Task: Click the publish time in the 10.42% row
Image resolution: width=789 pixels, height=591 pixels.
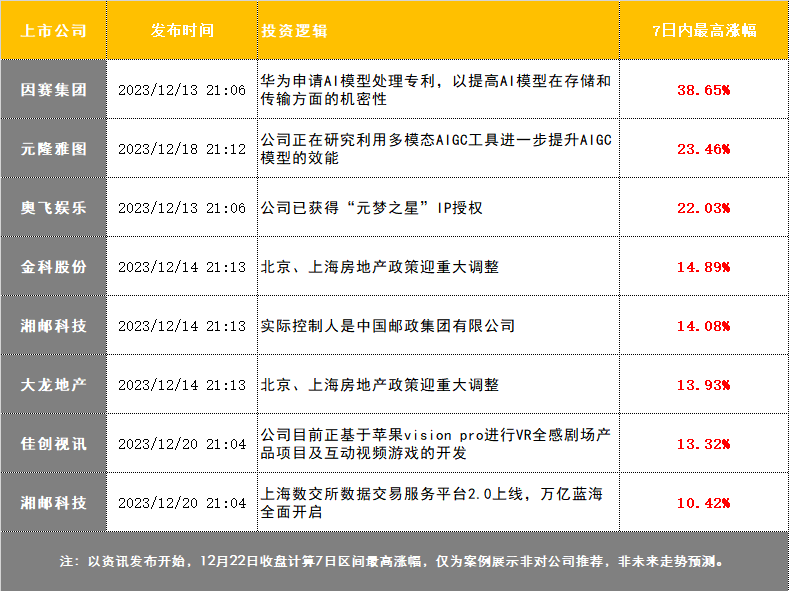Action: click(182, 503)
